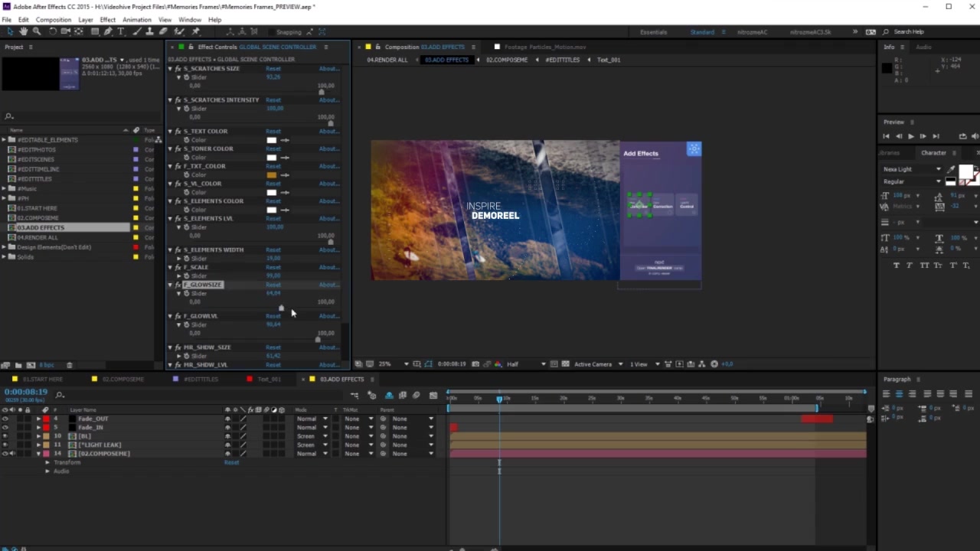Click the timeline current timecode 0:00:08:19
The height and width of the screenshot is (551, 980).
click(x=26, y=392)
